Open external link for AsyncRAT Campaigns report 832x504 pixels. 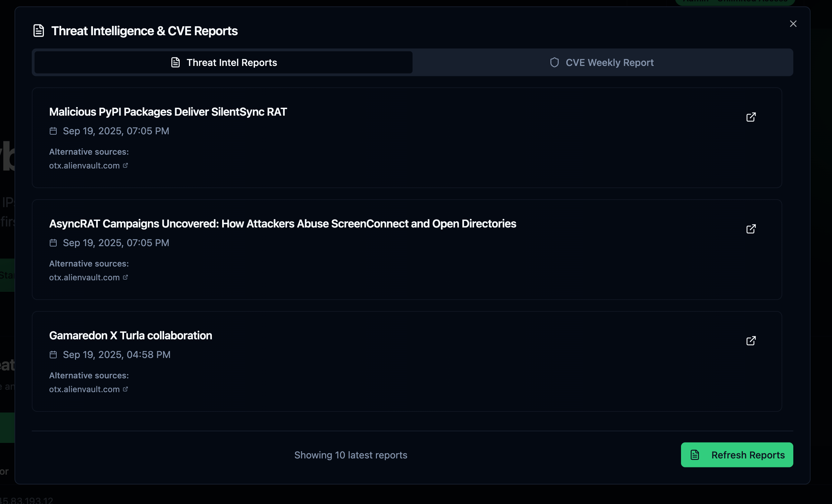[x=751, y=229]
